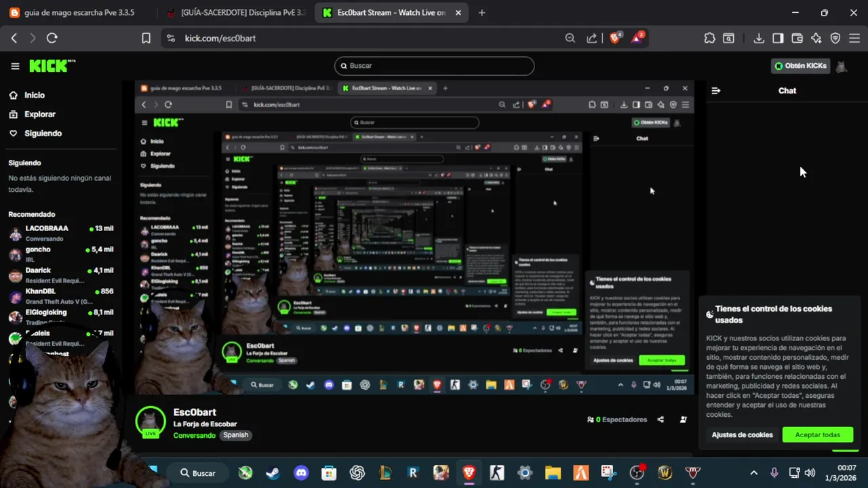
Task: Collapse the Chat panel arrow
Action: coord(715,91)
